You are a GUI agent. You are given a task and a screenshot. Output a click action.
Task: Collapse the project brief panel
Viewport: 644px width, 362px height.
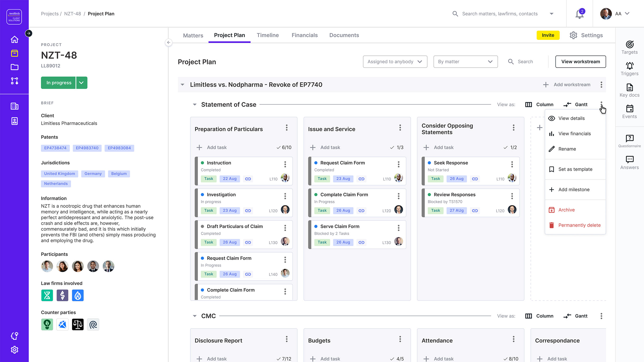tap(169, 42)
